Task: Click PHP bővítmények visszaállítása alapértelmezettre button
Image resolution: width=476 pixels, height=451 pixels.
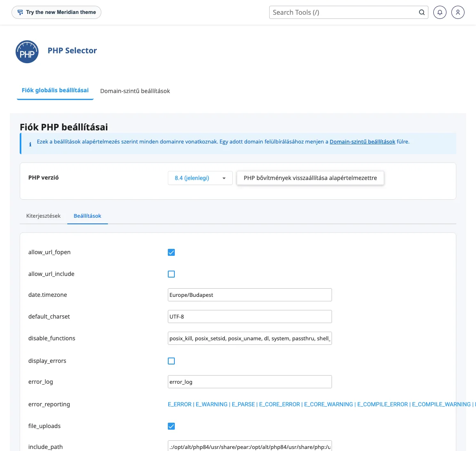Action: 310,178
